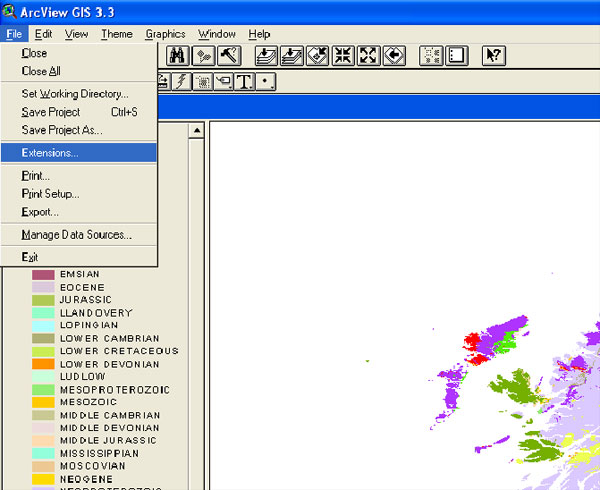Select the Area of Interest tool
The width and height of the screenshot is (600, 490).
[202, 81]
